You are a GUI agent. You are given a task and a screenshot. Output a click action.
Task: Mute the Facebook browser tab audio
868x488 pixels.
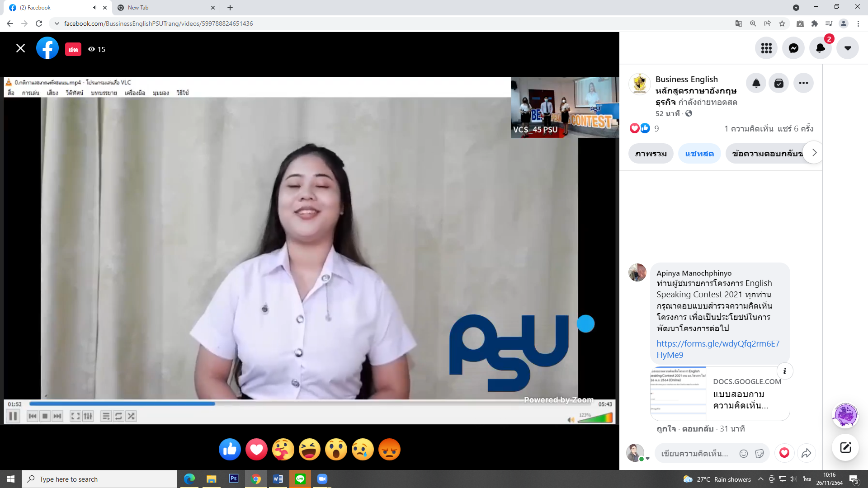(x=95, y=8)
